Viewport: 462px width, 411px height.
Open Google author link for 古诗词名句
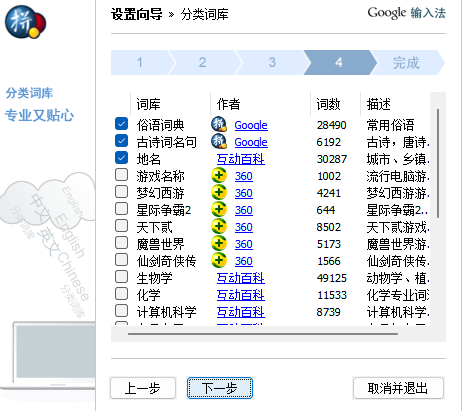pyautogui.click(x=251, y=142)
